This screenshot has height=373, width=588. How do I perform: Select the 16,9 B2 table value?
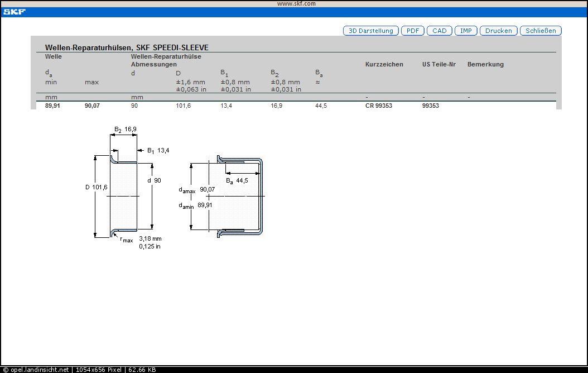[x=276, y=106]
